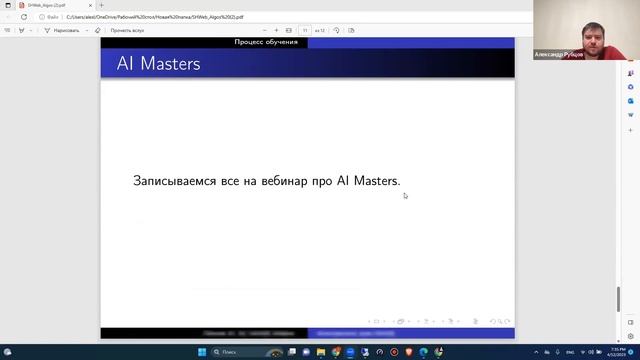Select the eraser tool
640x360 pixels.
pyautogui.click(x=98, y=30)
